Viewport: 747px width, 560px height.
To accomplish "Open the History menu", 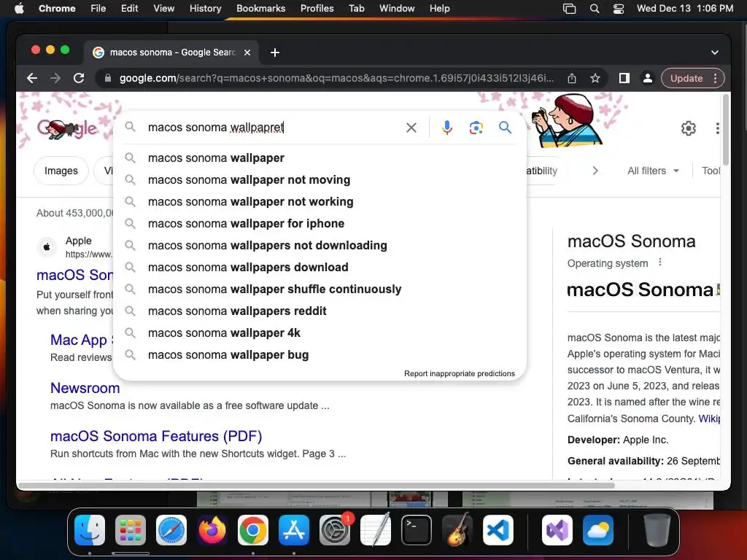I will 205,9.
